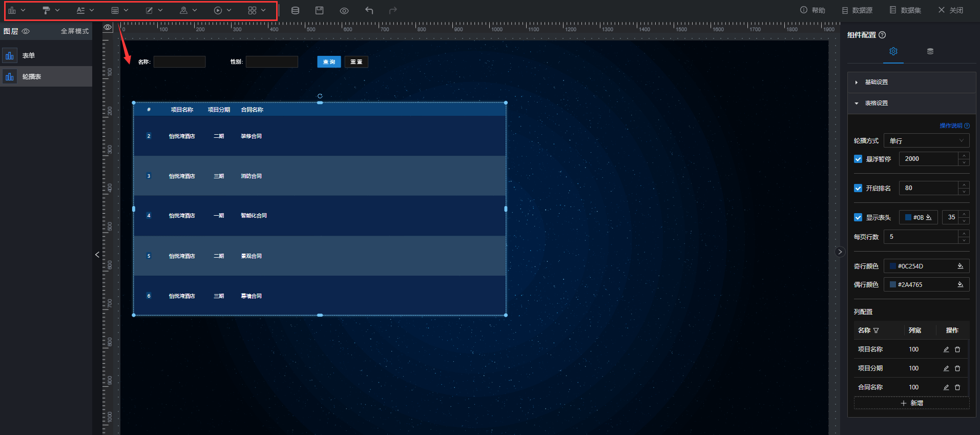Screen dimensions: 980x435
Task: Select the 表单 layer
Action: tap(29, 55)
